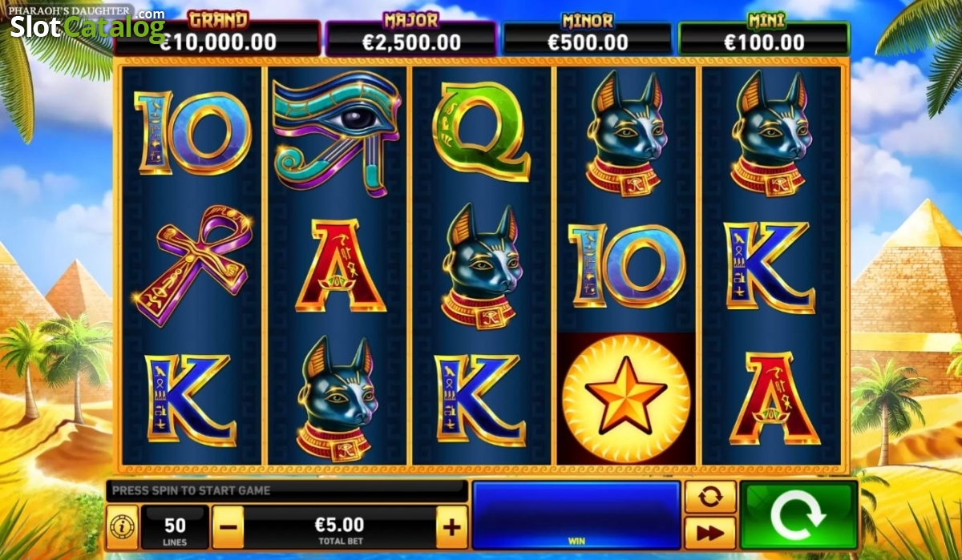The image size is (962, 560).
Task: Select the Grand €10,000.00 jackpot panel
Action: pos(218,37)
